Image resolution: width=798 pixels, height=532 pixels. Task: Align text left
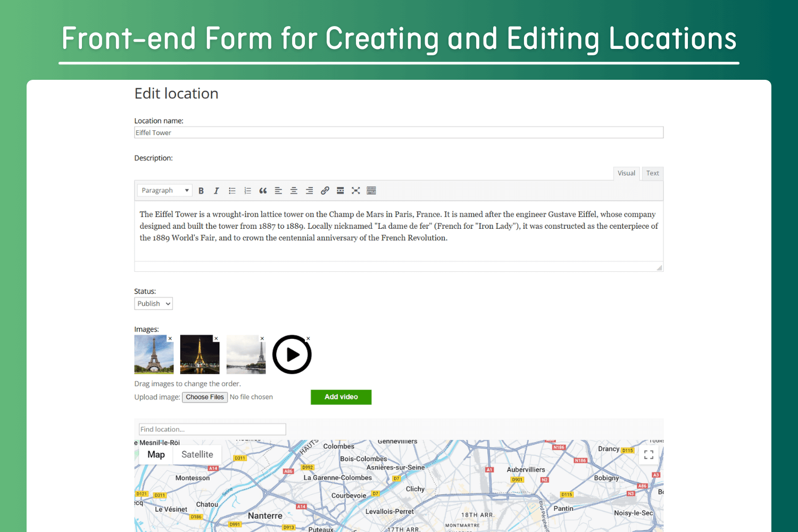278,190
